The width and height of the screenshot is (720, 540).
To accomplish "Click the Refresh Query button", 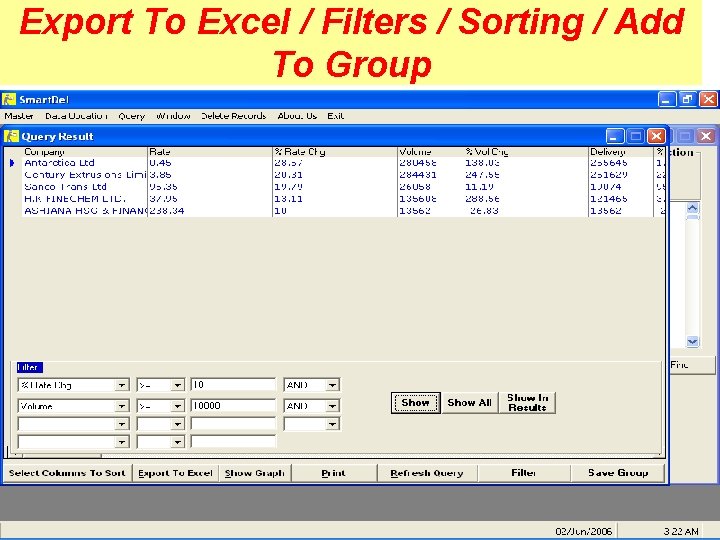I will coord(427,473).
